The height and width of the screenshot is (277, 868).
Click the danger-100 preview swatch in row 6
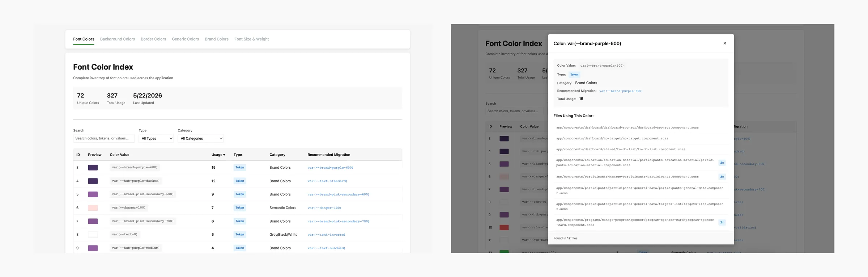click(x=93, y=208)
